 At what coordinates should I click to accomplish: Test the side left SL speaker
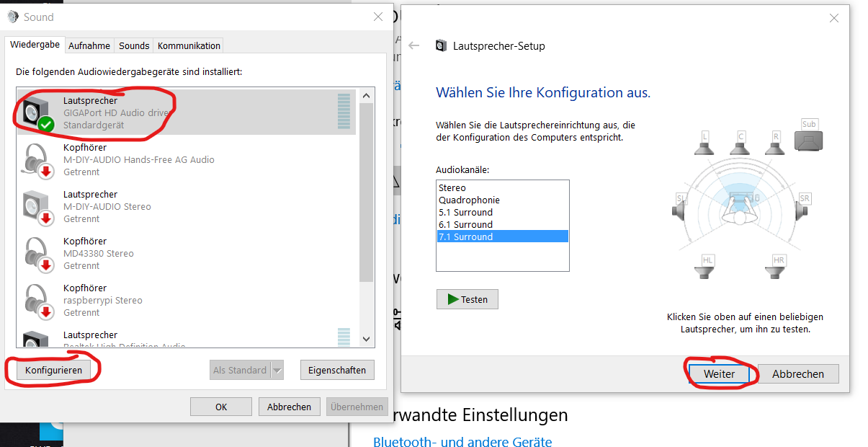click(x=681, y=208)
